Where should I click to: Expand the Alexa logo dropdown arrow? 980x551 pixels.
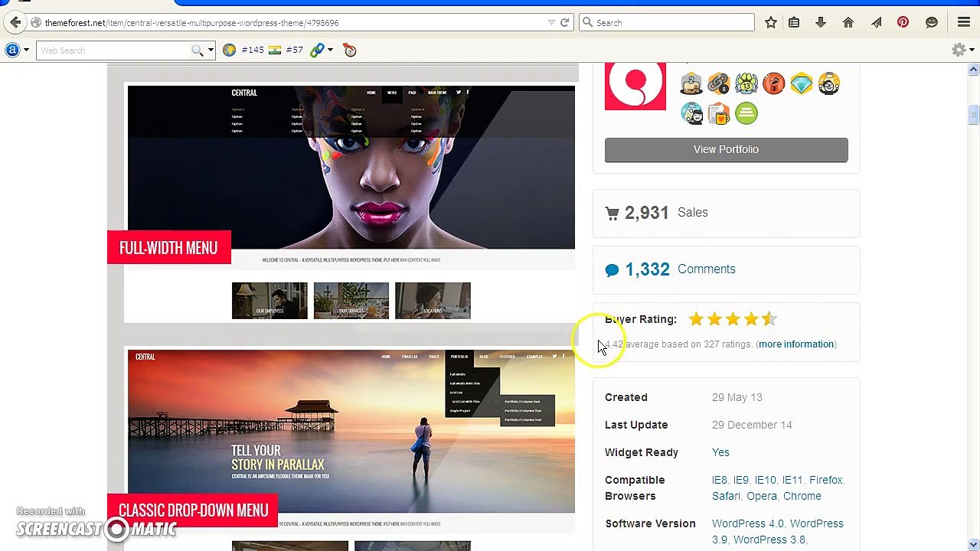(26, 50)
